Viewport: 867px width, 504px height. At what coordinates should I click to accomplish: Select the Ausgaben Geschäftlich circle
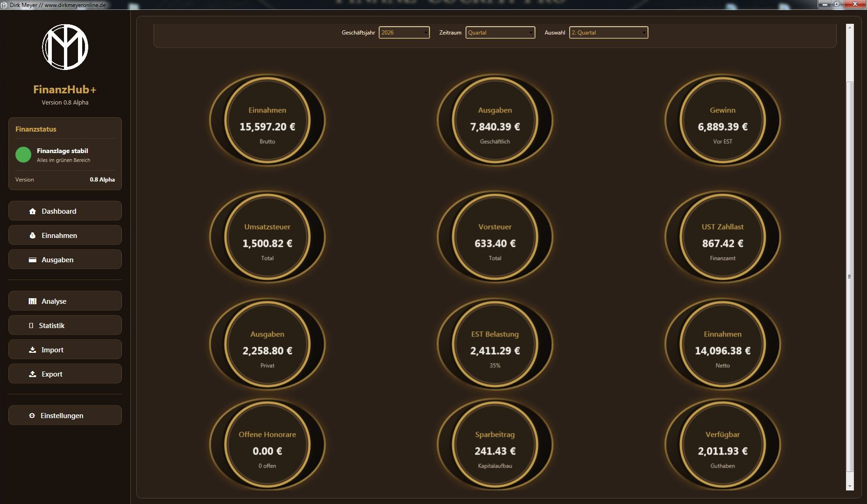[495, 120]
